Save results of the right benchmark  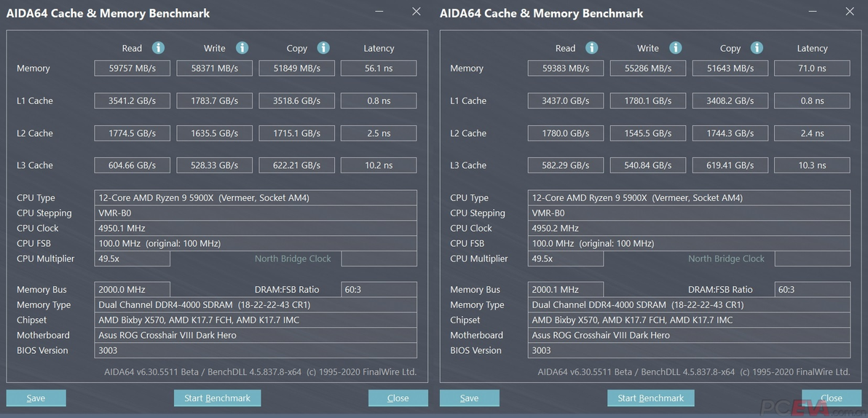(x=470, y=398)
